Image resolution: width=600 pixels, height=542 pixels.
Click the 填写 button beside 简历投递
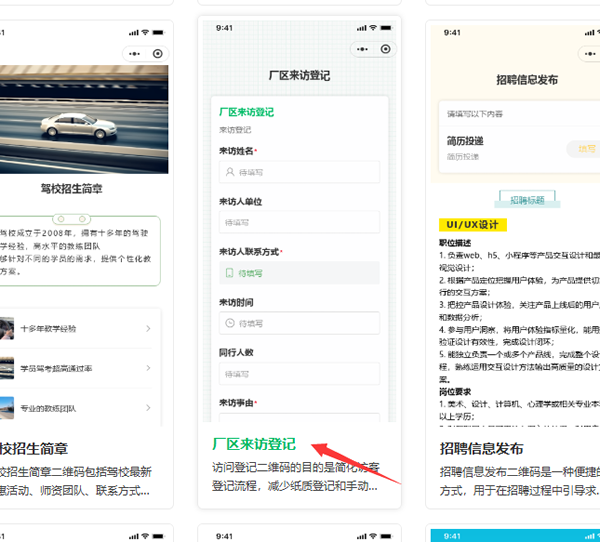585,149
